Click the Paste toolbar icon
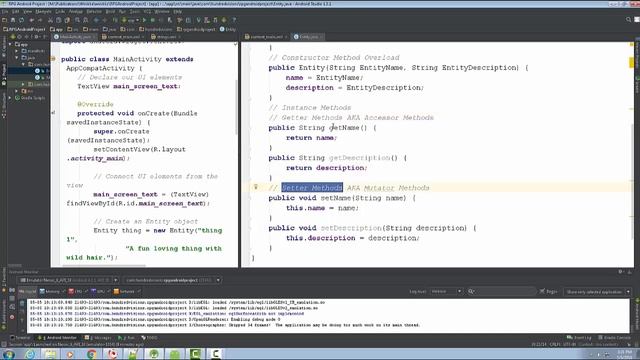 pos(67,20)
